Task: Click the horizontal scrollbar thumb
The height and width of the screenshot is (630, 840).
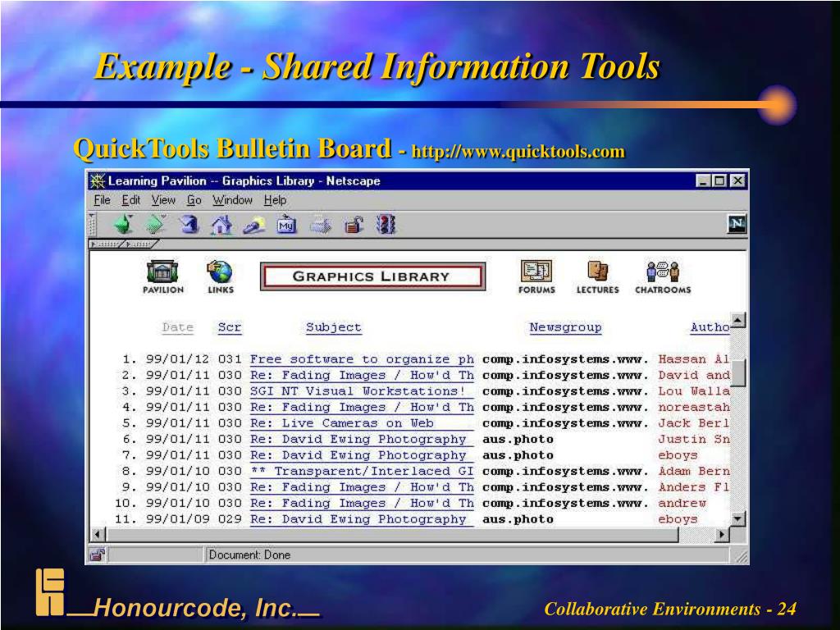Action: pos(392,534)
